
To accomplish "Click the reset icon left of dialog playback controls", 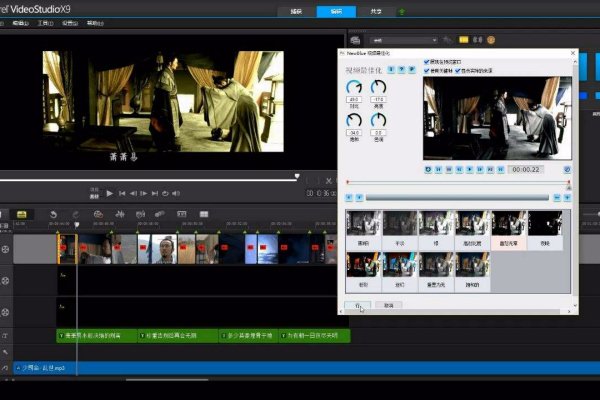I will click(x=427, y=170).
